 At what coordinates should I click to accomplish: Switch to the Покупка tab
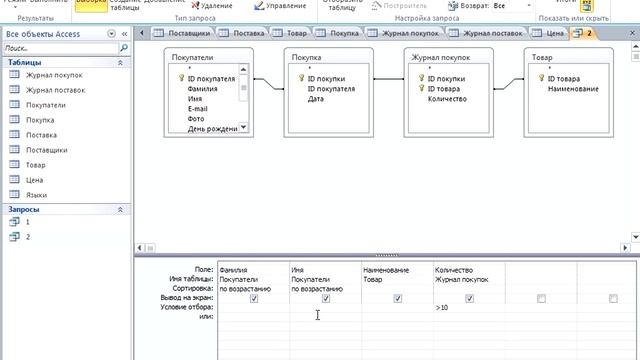[x=338, y=33]
